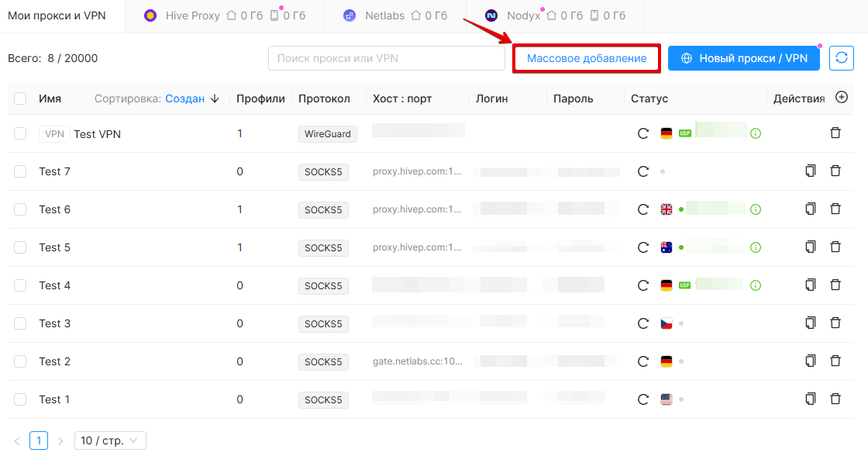The width and height of the screenshot is (868, 463).
Task: Open the Netlabs tab
Action: [394, 16]
